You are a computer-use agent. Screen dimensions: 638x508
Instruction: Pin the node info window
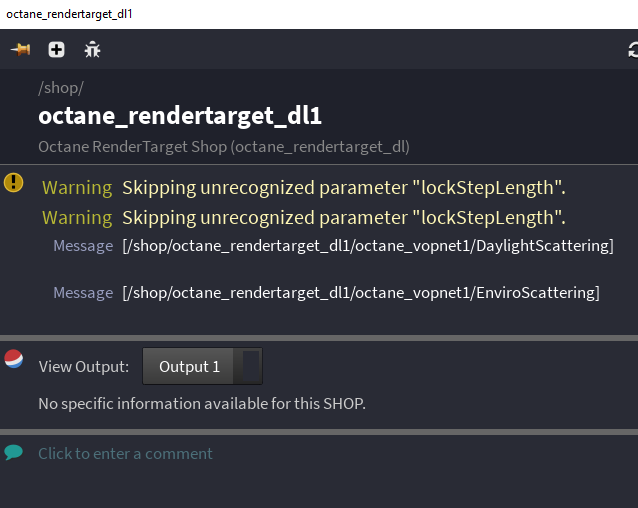(20, 49)
